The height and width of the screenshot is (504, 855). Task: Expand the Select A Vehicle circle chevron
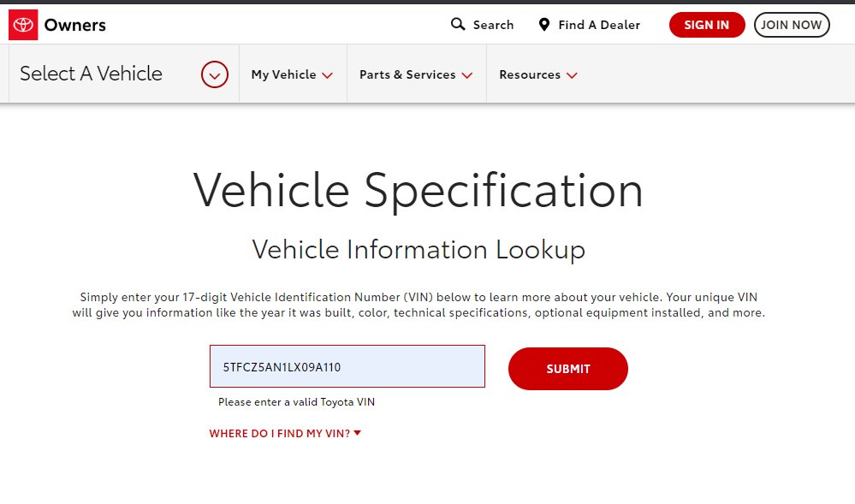(x=214, y=74)
